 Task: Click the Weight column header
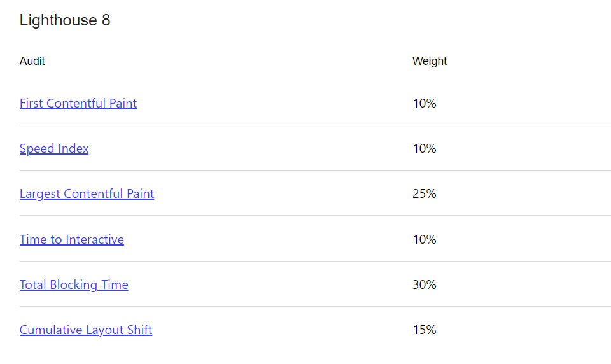click(x=430, y=61)
